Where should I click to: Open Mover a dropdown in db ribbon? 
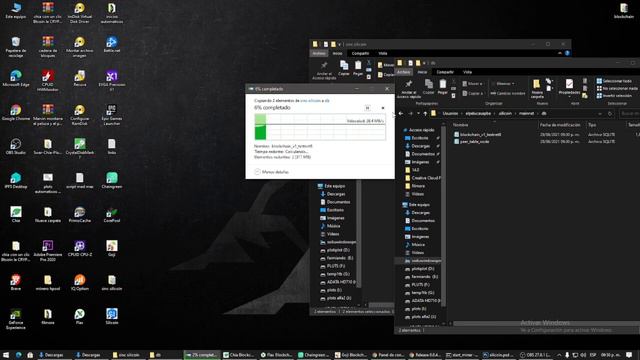coord(472,84)
